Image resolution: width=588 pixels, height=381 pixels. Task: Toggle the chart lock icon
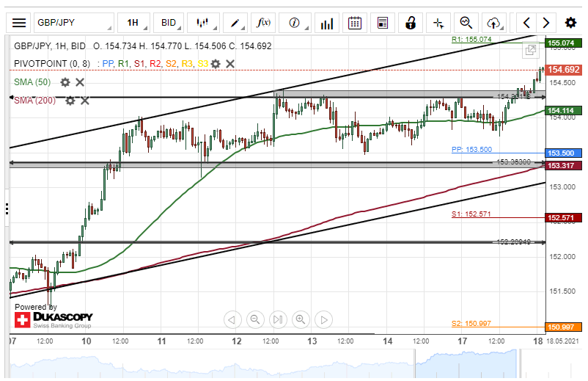(x=411, y=22)
